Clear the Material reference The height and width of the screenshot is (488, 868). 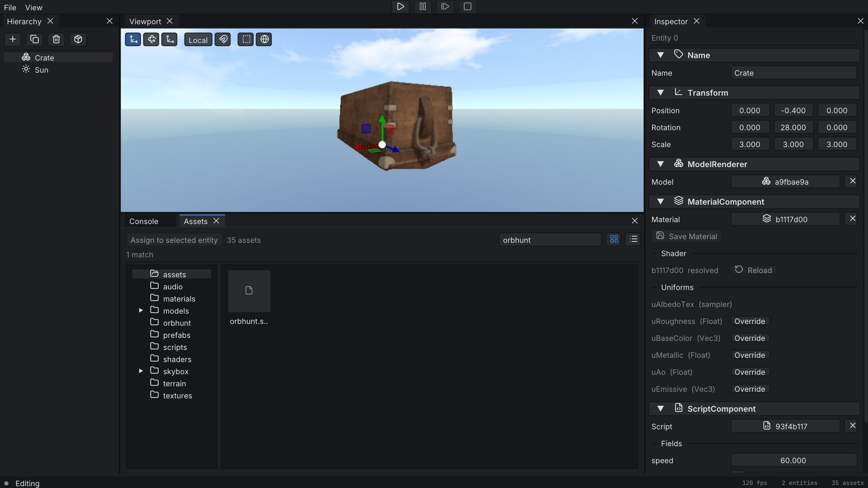coord(853,219)
